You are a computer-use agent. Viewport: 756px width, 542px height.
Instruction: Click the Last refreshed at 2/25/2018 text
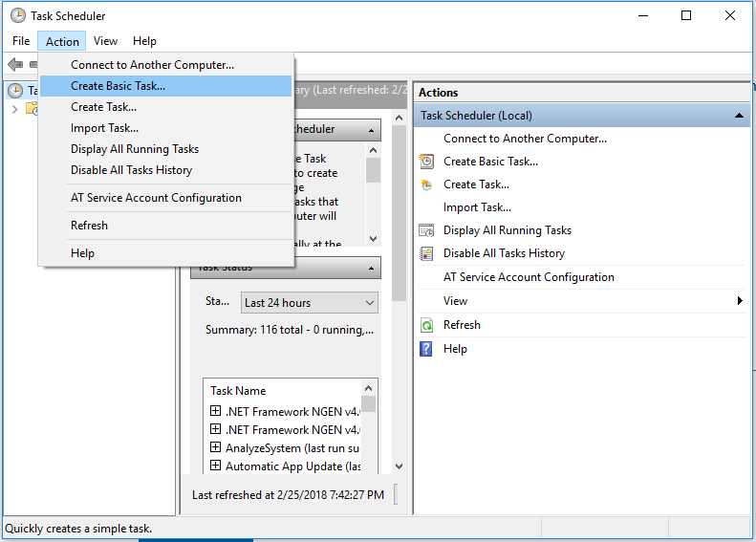[x=288, y=495]
